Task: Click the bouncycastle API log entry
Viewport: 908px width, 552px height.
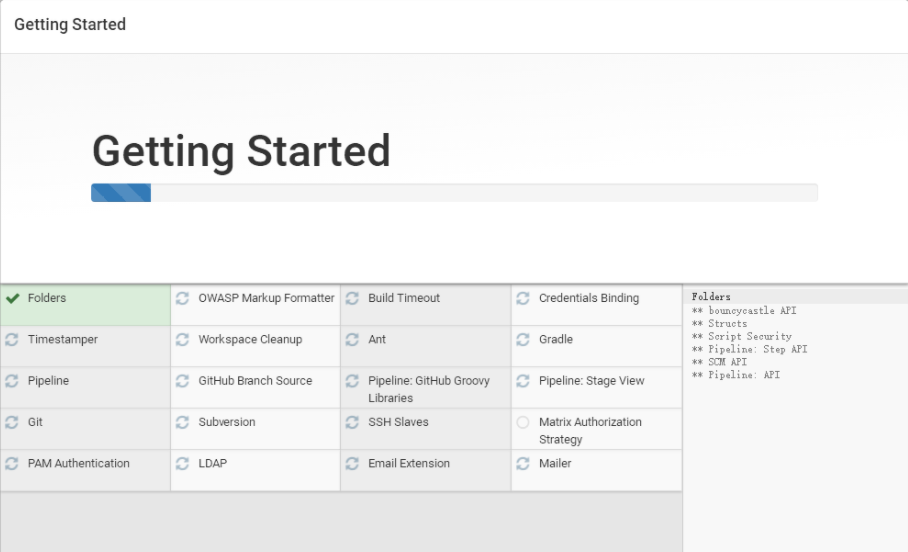Action: point(744,310)
